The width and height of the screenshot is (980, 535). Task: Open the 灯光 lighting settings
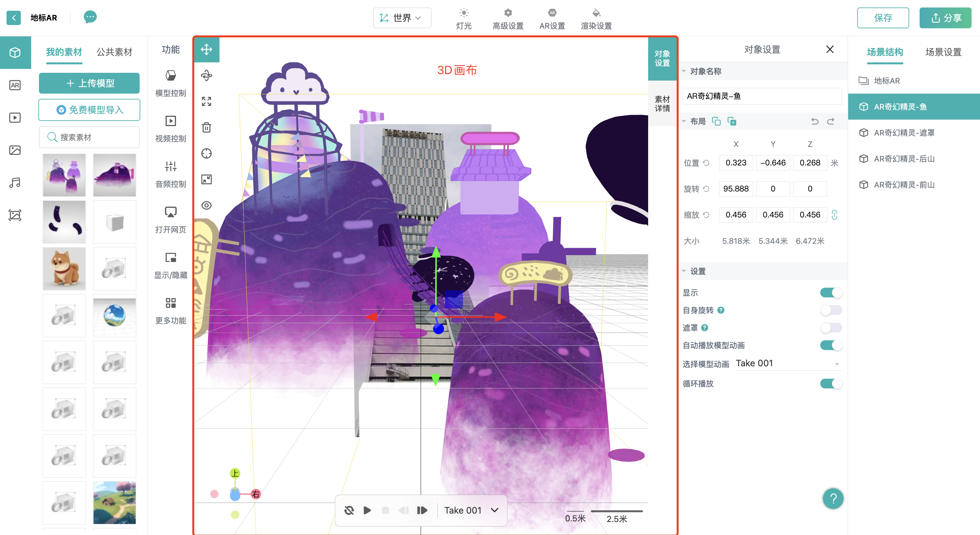click(464, 19)
